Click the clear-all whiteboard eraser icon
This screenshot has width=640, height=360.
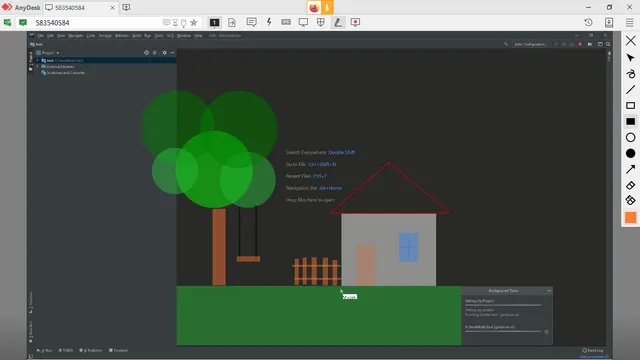(631, 200)
